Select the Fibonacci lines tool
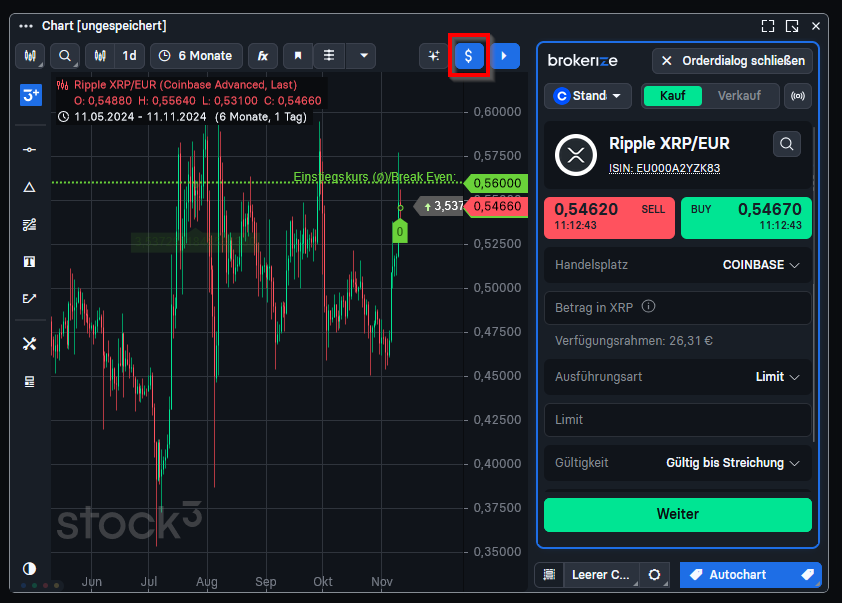 click(x=30, y=224)
